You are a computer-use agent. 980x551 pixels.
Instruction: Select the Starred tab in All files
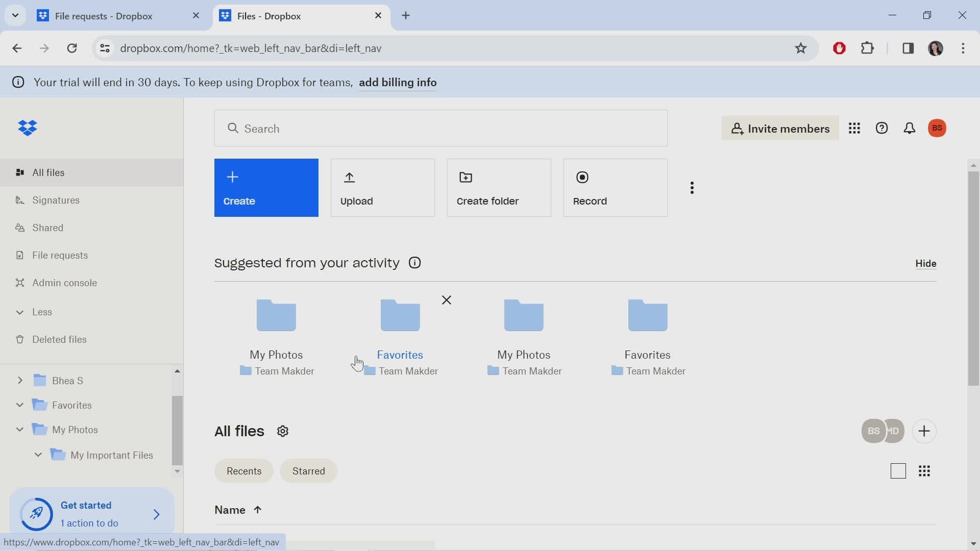[x=309, y=471]
